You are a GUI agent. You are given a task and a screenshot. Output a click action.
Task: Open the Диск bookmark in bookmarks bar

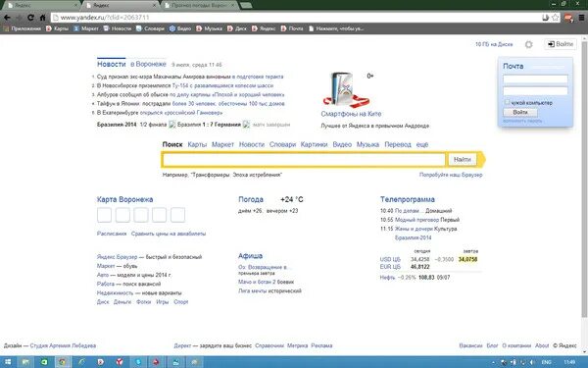click(x=237, y=28)
